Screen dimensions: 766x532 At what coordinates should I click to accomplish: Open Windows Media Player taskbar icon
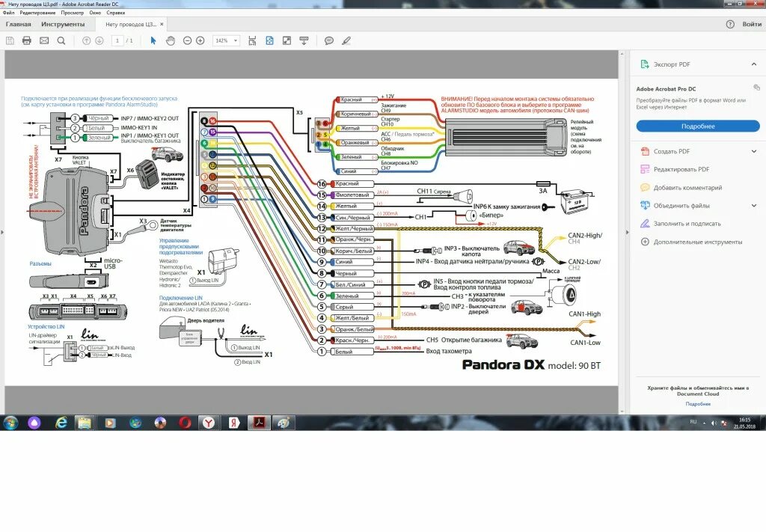[x=110, y=423]
